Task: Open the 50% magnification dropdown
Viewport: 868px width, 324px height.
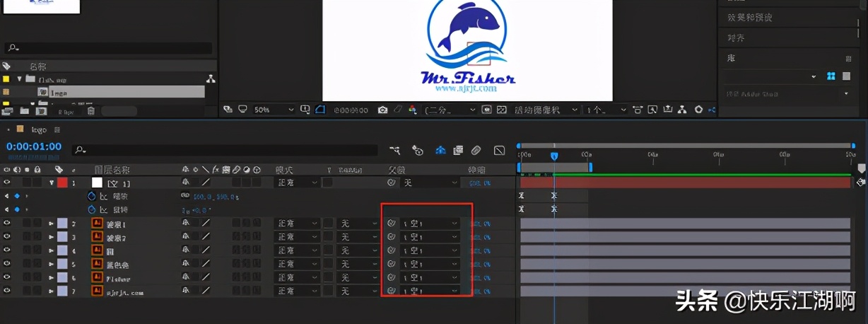Action: point(274,110)
